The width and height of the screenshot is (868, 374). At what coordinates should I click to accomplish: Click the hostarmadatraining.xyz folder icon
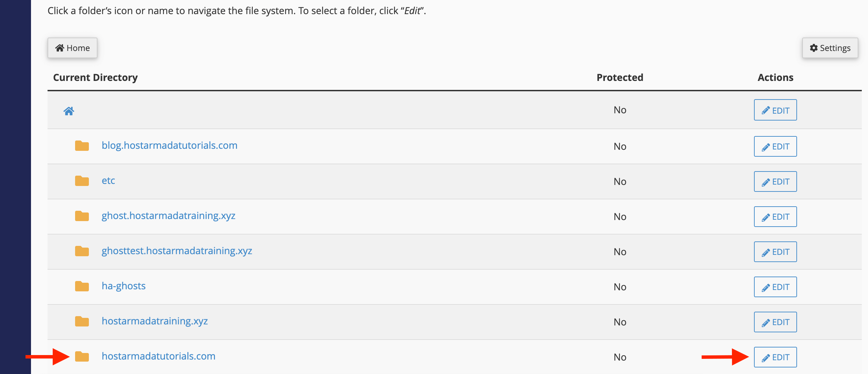82,321
